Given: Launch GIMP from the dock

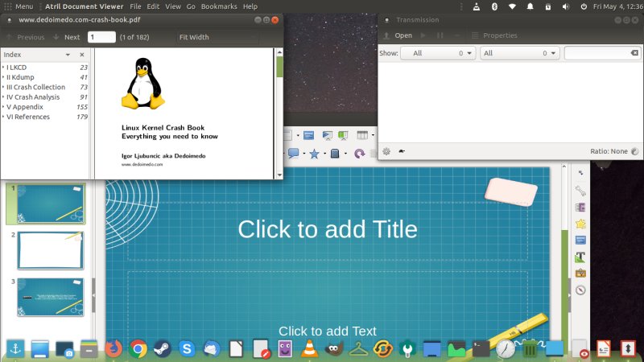Looking at the screenshot, I should 334,349.
